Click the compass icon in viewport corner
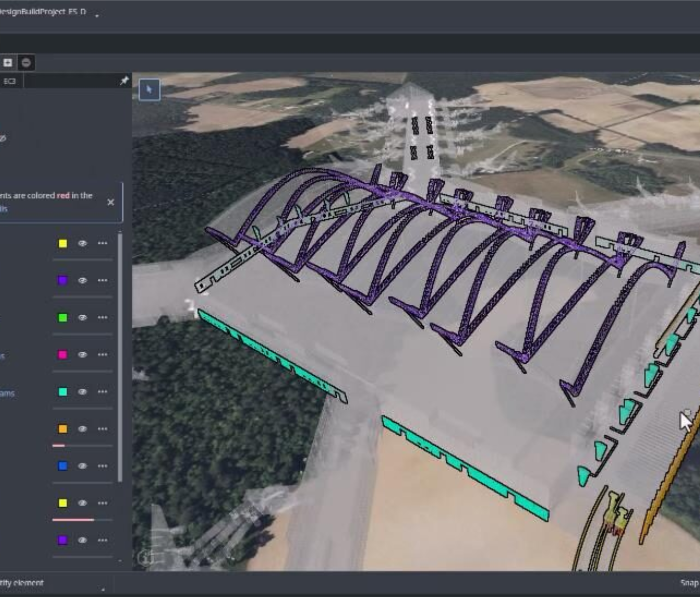 tap(145, 557)
